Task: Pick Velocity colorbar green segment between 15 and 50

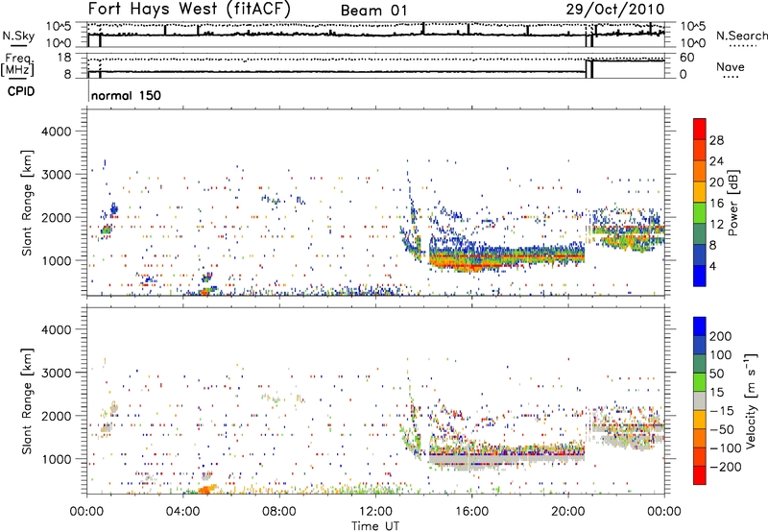Action: pos(700,382)
